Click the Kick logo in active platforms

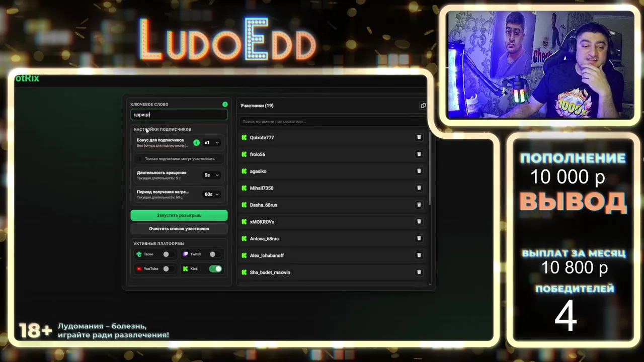[186, 269]
